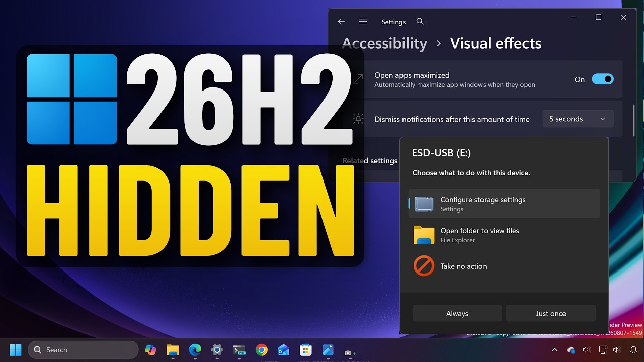Screen dimensions: 644x362
Task: Open the notification bell
Action: click(633, 350)
